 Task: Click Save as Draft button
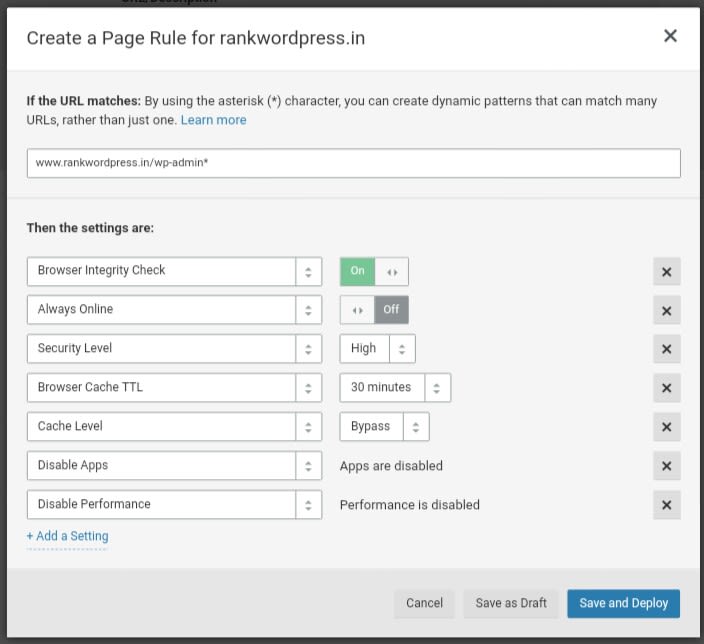(x=511, y=603)
